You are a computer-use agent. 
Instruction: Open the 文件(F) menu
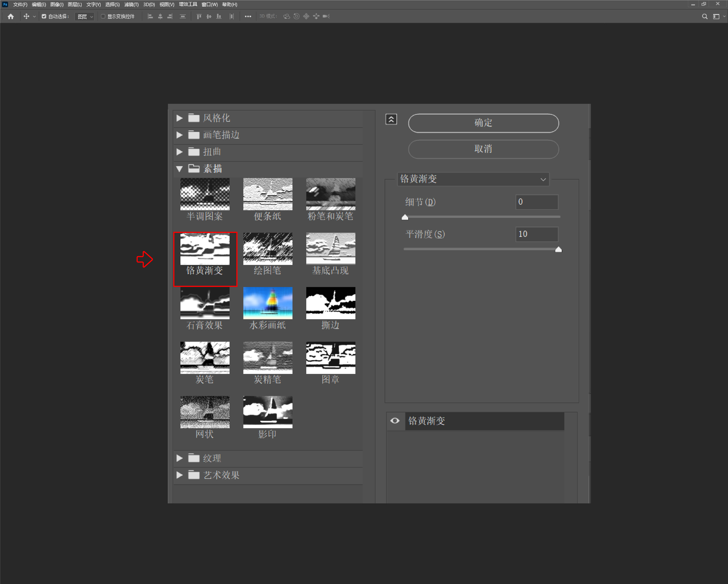[20, 4]
